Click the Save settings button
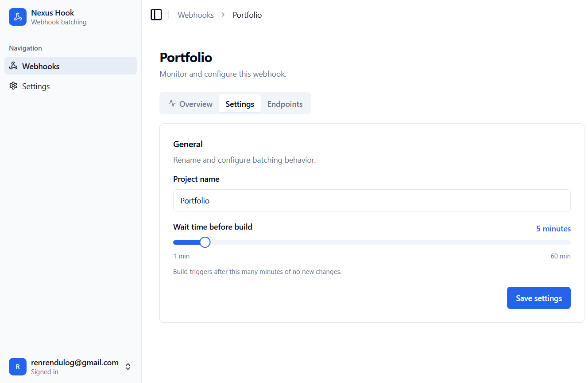 click(x=538, y=298)
